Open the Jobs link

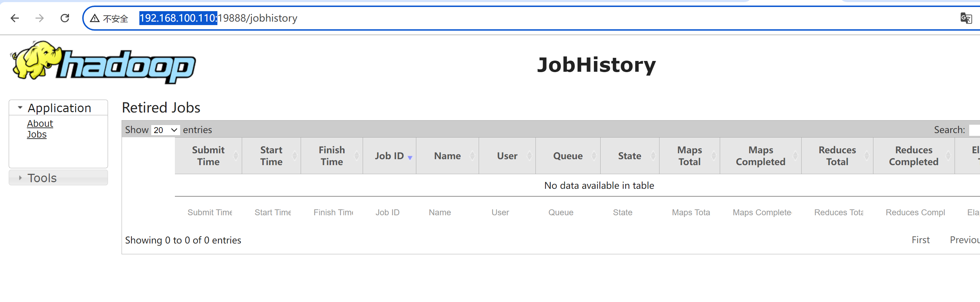(x=37, y=134)
